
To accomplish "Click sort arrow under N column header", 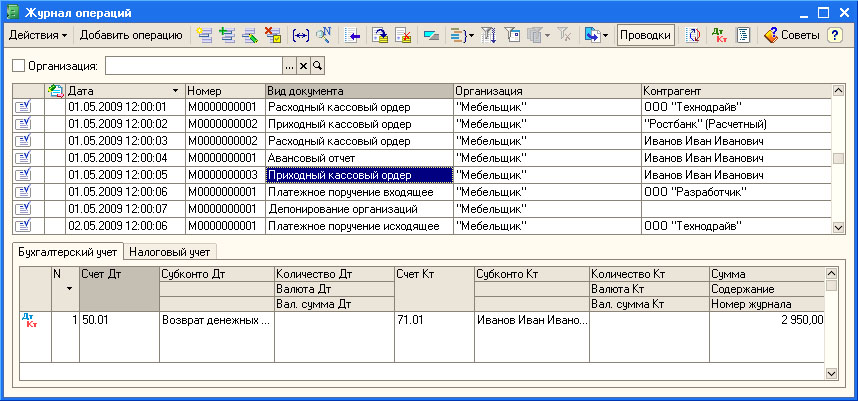I will pyautogui.click(x=69, y=288).
